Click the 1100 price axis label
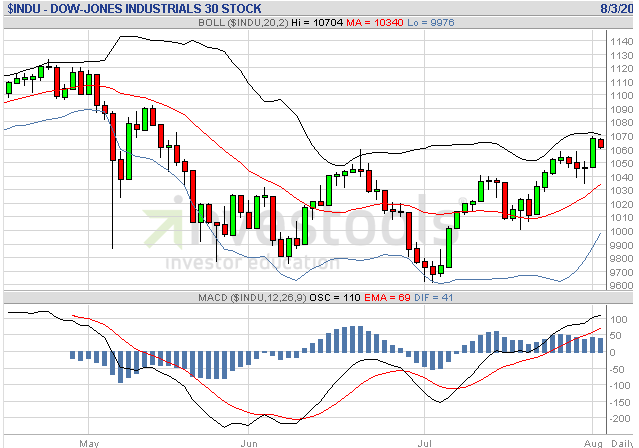The width and height of the screenshot is (639, 448). click(621, 95)
